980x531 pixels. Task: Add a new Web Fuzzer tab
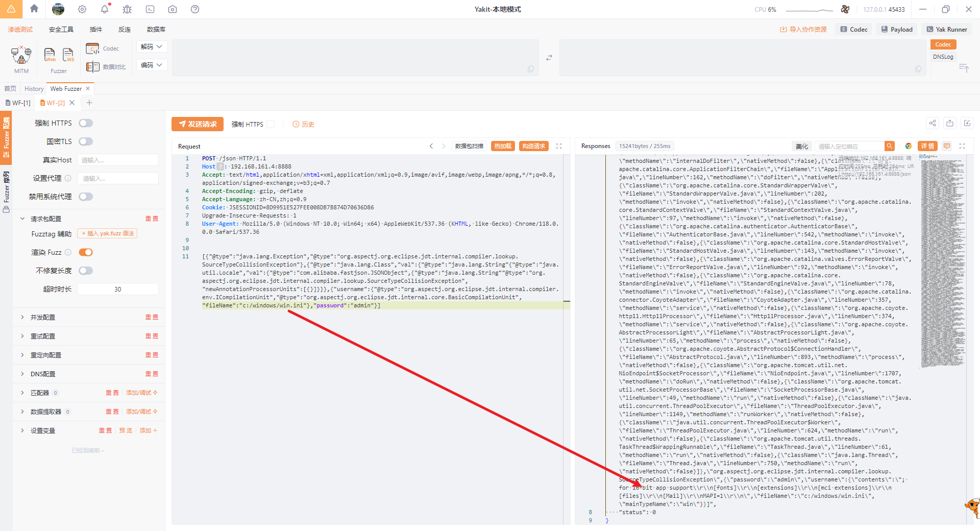(89, 103)
